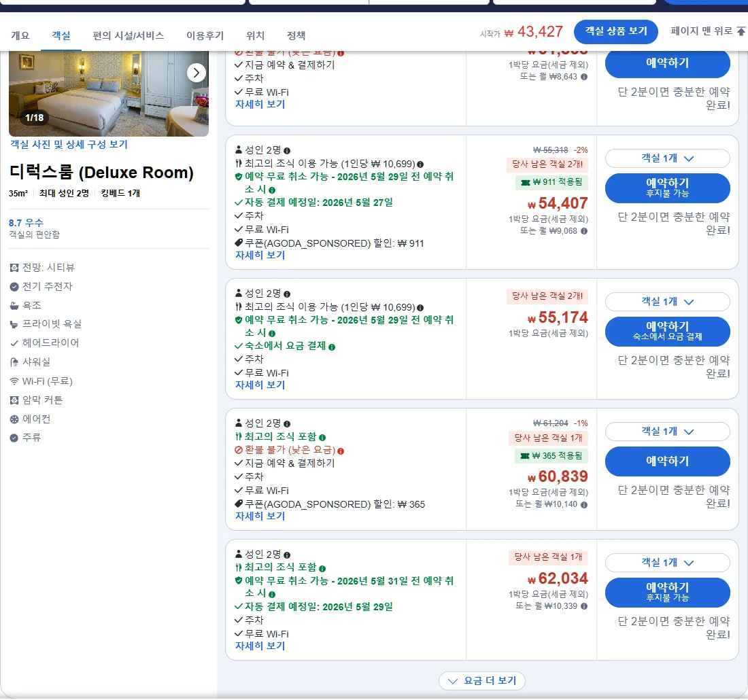Click info icon next to 성인 2명 in ₩62,034 offer
Viewport: 748px width, 700px height.
click(287, 555)
